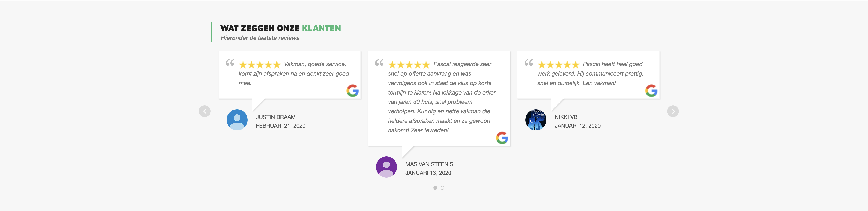Click the previous reviews arrow
The width and height of the screenshot is (868, 211).
click(204, 111)
